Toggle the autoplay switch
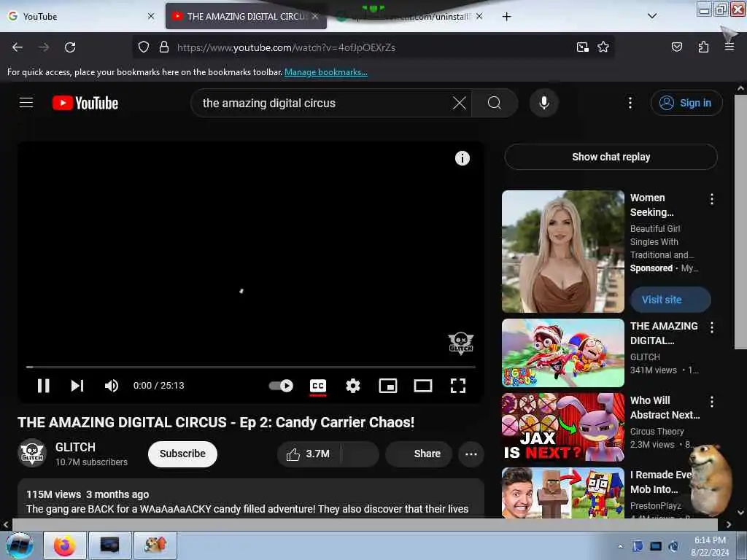The image size is (747, 560). coord(281,386)
